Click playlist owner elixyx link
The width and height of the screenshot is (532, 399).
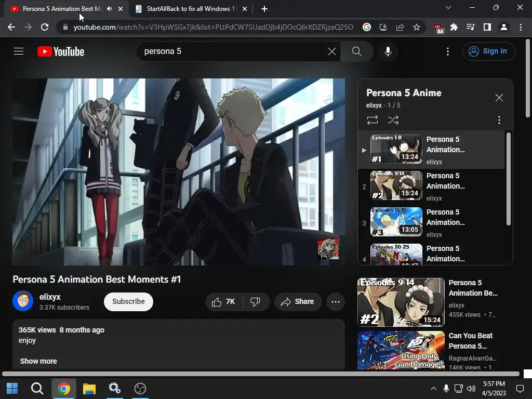click(x=374, y=105)
